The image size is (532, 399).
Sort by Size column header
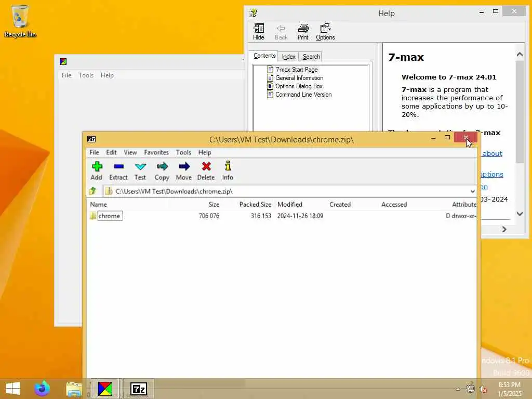(214, 204)
